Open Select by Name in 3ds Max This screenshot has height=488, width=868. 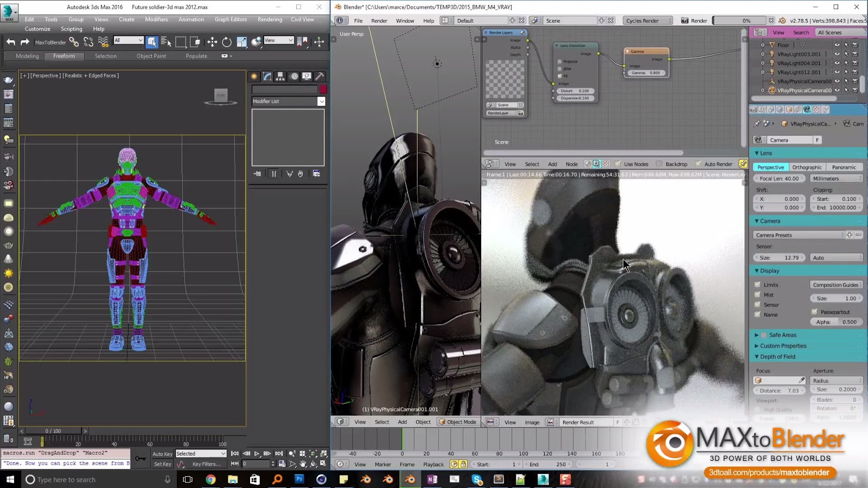pyautogui.click(x=165, y=42)
